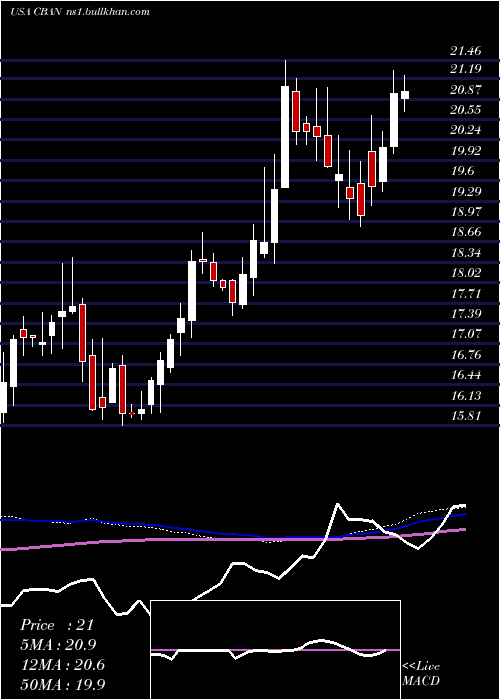The width and height of the screenshot is (500, 700).
Task: Click the 20.24 price axis label
Action: click(466, 130)
